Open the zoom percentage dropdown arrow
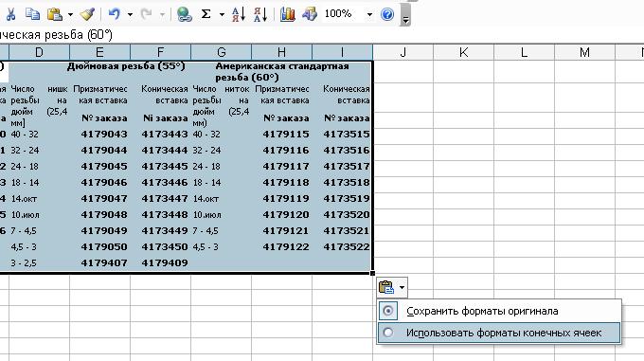The image size is (644, 361). [369, 15]
